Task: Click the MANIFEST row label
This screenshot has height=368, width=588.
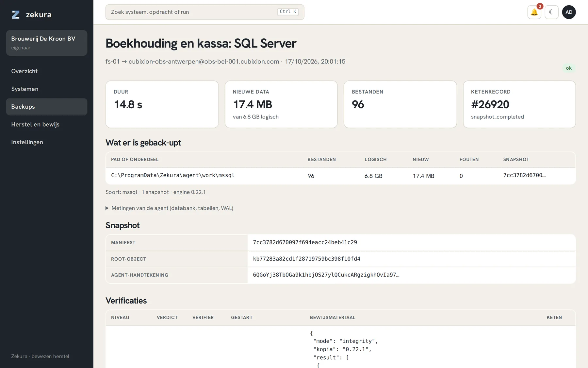Action: (123, 243)
